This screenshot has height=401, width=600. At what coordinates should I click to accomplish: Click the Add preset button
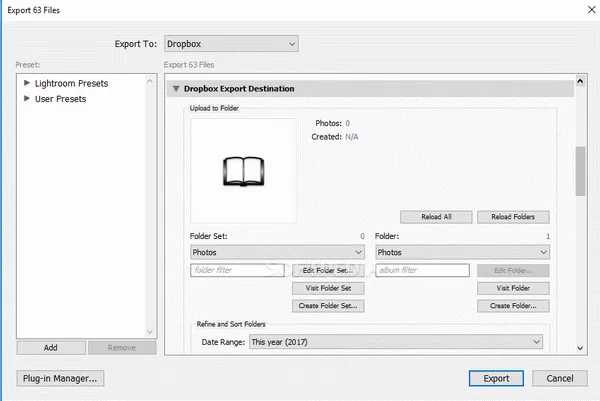pos(51,348)
